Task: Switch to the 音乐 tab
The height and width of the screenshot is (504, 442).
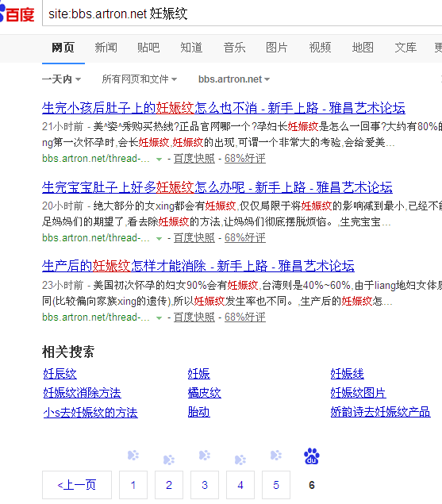Action: click(234, 48)
